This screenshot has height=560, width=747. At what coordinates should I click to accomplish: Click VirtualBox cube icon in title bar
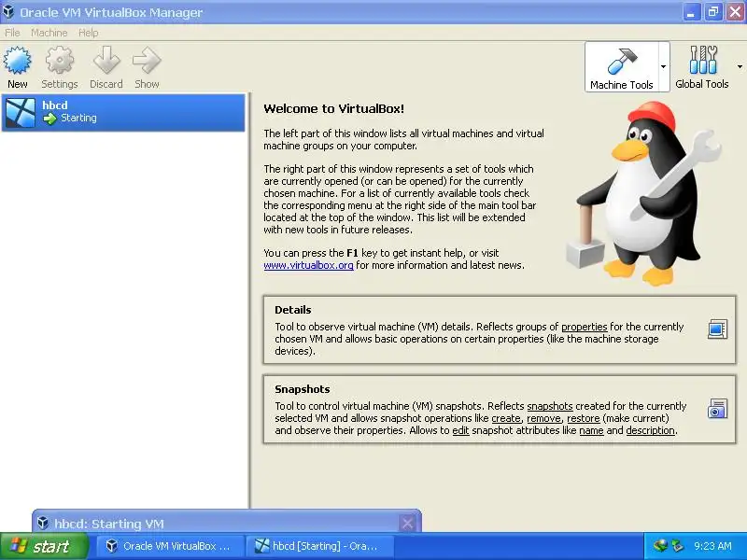(x=8, y=11)
